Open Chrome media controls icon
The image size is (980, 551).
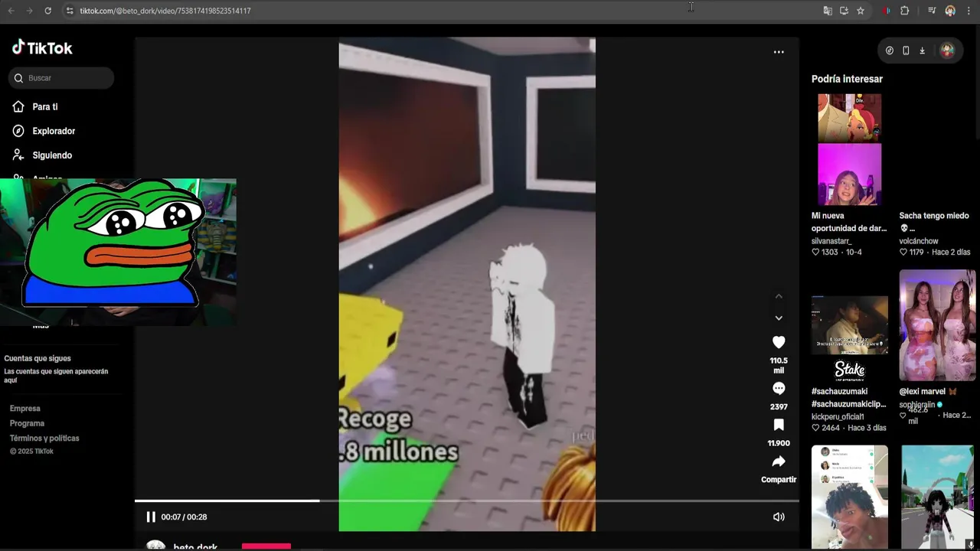(932, 11)
